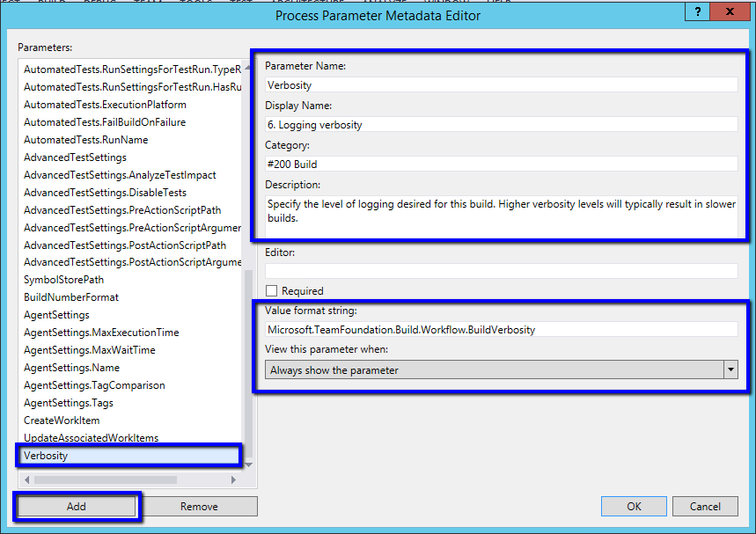This screenshot has width=756, height=534.
Task: Click the Remove button
Action: point(200,506)
